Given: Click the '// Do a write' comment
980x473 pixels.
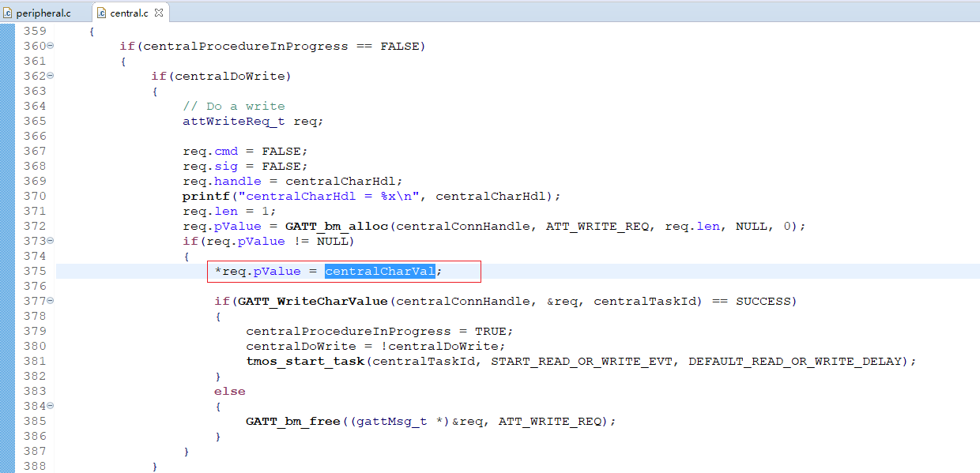Looking at the screenshot, I should tap(233, 107).
